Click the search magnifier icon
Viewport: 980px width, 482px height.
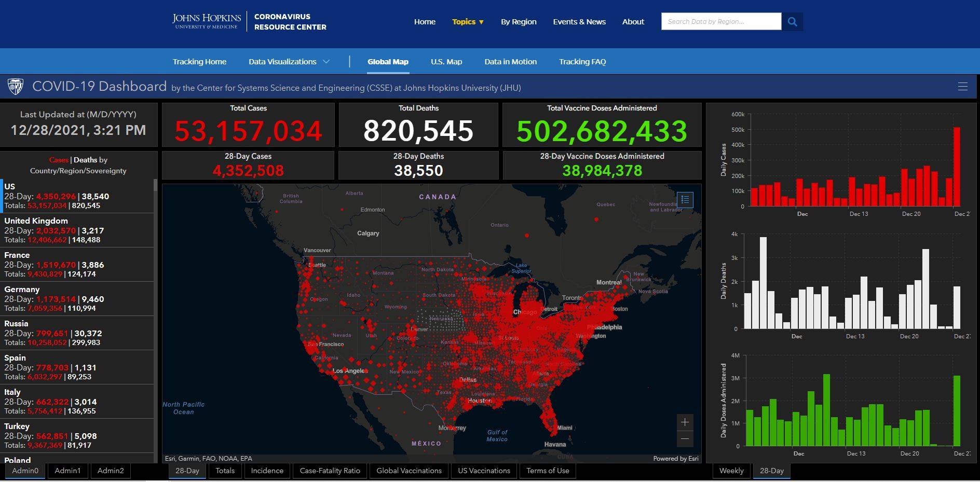792,22
